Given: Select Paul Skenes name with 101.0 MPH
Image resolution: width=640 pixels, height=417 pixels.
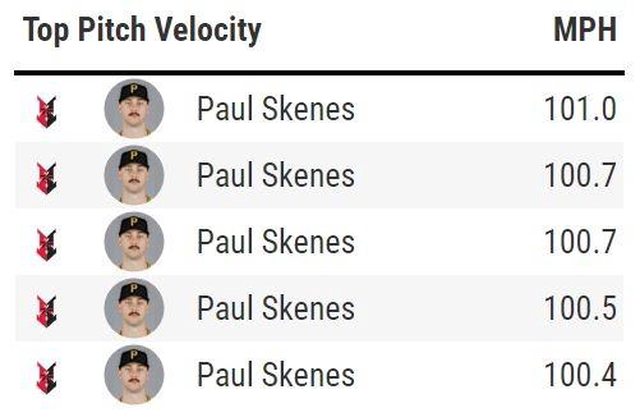Looking at the screenshot, I should (276, 109).
